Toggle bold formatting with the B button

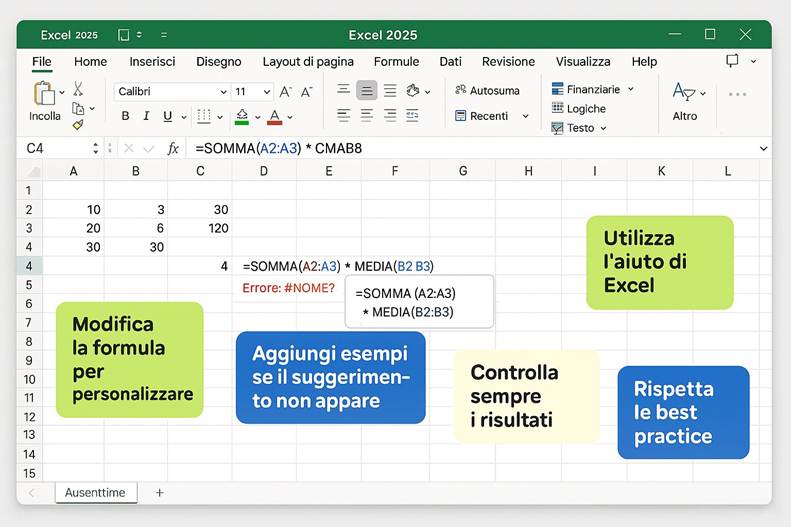(x=126, y=116)
